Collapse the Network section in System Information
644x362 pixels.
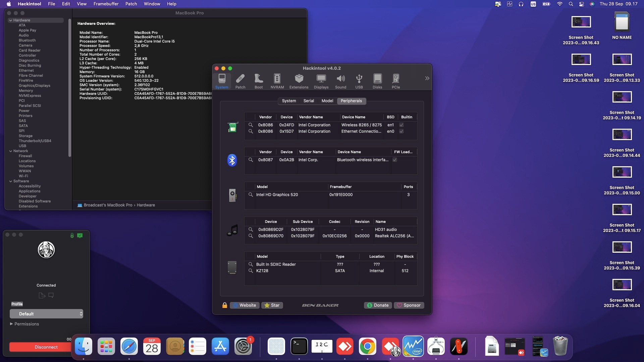[11, 151]
